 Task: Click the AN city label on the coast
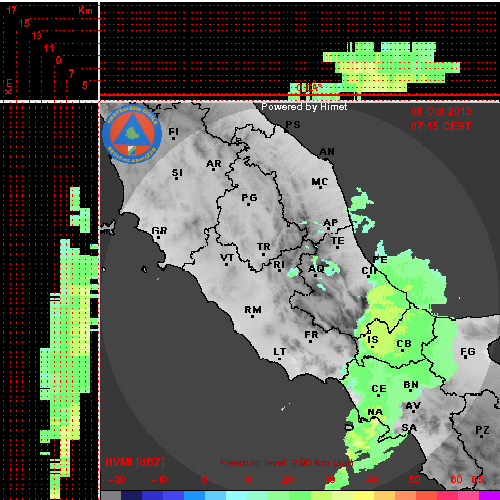click(x=327, y=152)
